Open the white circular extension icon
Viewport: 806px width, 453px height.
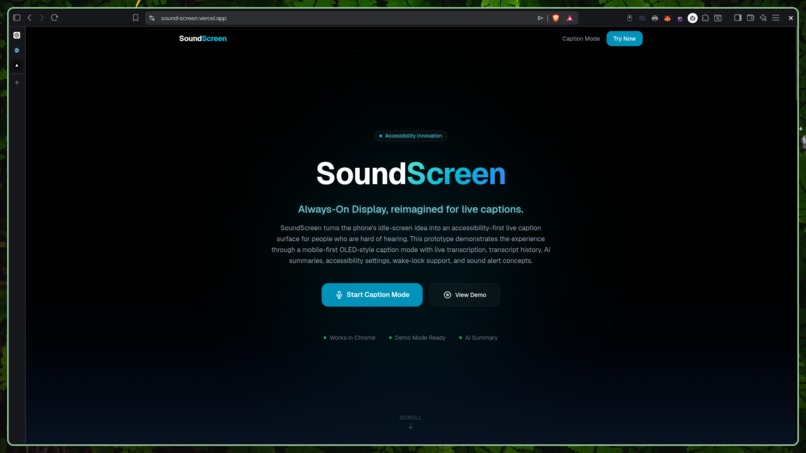[692, 18]
